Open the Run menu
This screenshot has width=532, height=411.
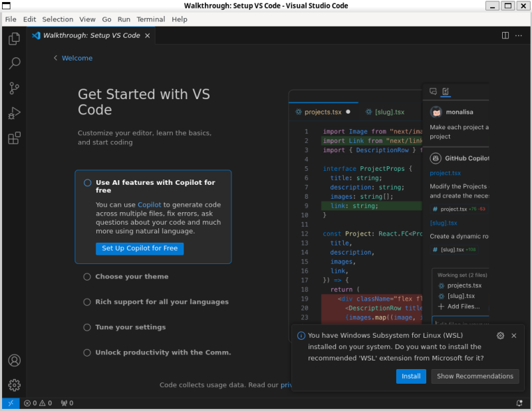click(124, 19)
